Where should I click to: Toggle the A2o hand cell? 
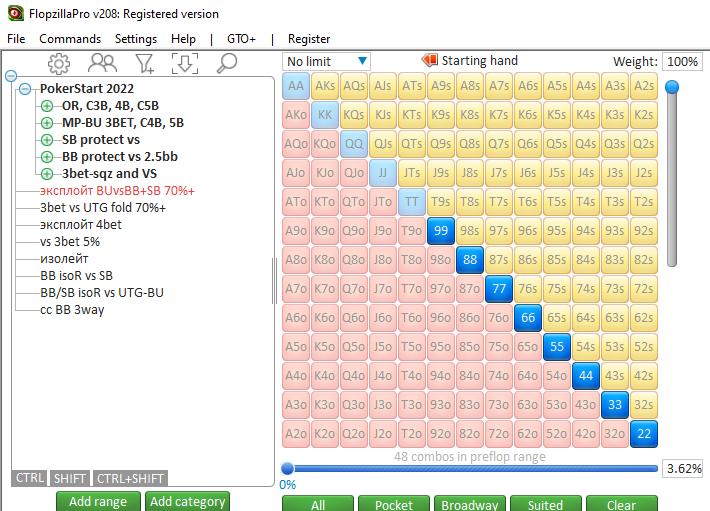pos(296,434)
